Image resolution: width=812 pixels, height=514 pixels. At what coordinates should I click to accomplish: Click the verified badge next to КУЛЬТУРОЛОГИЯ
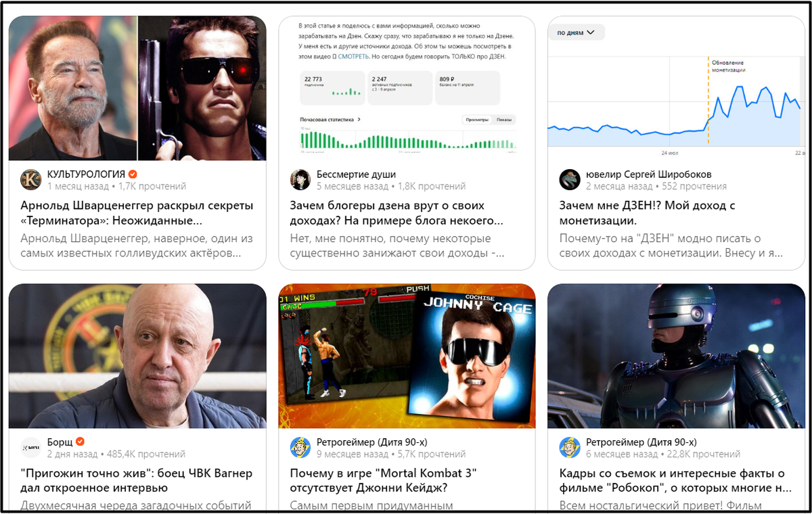point(134,174)
